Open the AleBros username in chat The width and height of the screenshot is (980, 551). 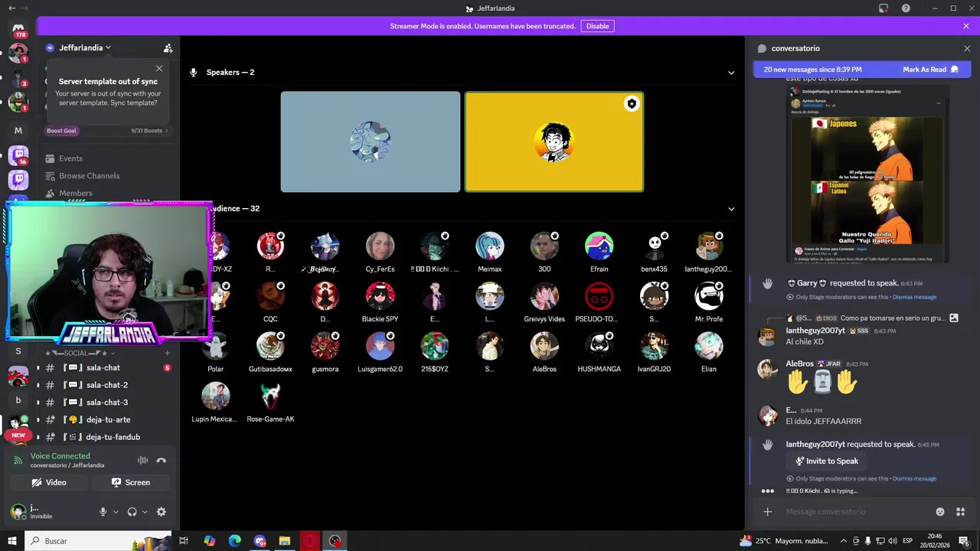[x=799, y=364]
